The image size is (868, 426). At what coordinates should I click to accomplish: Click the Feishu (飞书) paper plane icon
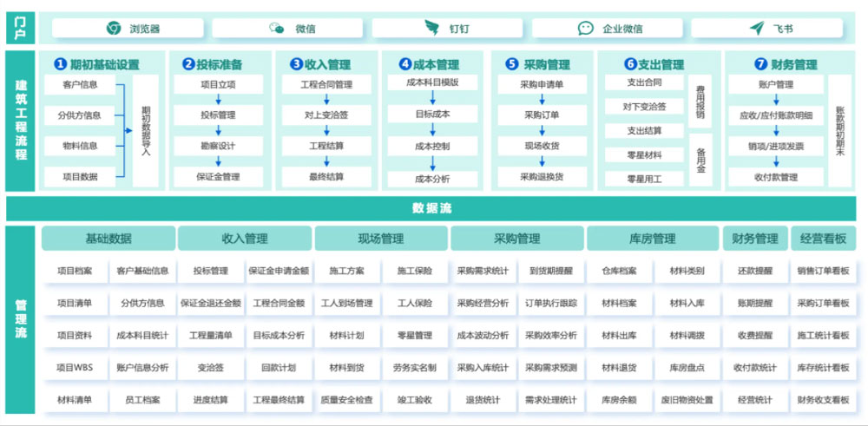pyautogui.click(x=756, y=29)
